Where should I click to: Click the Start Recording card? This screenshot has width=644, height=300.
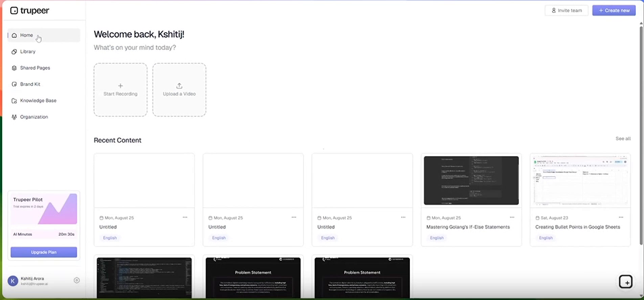click(120, 90)
